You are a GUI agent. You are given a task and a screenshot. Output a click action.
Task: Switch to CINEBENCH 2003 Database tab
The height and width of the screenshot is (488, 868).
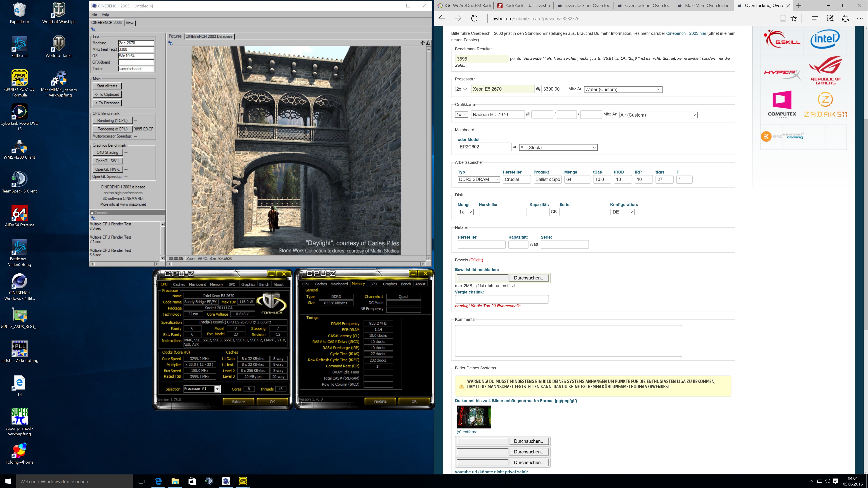coord(209,36)
